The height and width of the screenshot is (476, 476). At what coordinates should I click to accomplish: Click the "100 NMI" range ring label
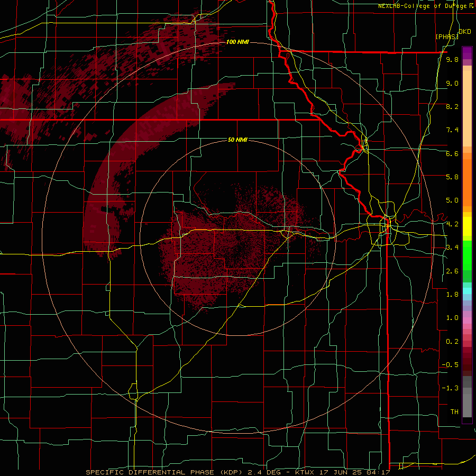coord(237,42)
